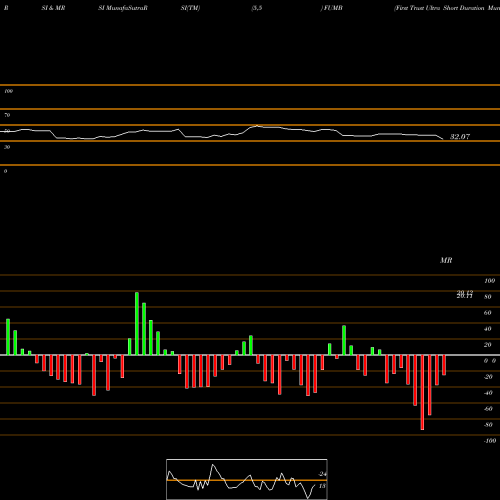Viewport: 500px width, 500px height.
Task: Click the RSI value 32.07 label
Action: [x=460, y=137]
